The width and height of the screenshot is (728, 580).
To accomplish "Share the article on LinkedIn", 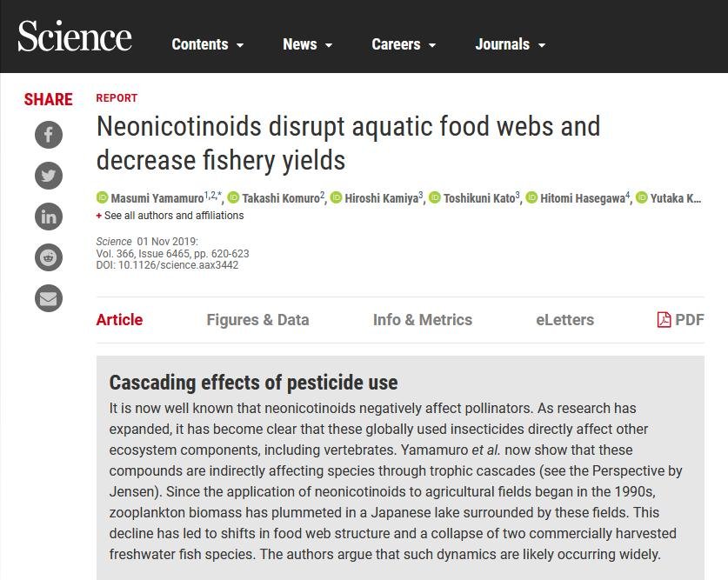I will pos(49,217).
